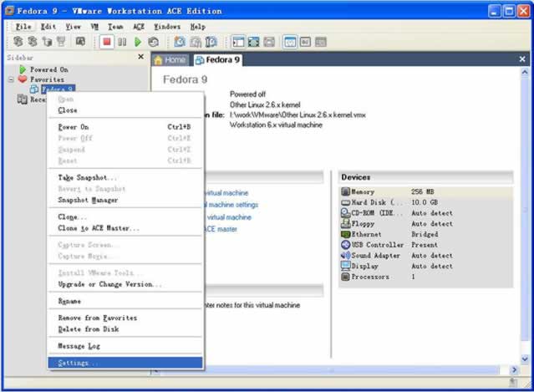Close the current tab with X
This screenshot has height=392, width=534.
pyautogui.click(x=522, y=59)
